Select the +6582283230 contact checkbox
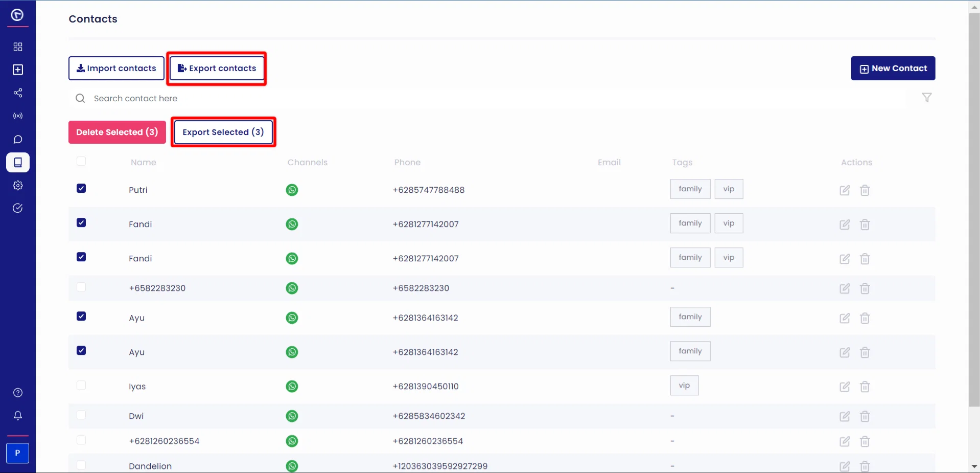Image resolution: width=980 pixels, height=473 pixels. click(x=81, y=287)
